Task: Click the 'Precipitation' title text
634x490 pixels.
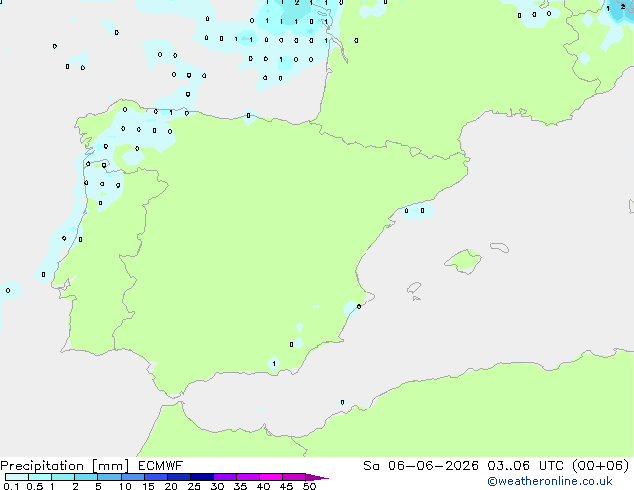Action: 42,466
